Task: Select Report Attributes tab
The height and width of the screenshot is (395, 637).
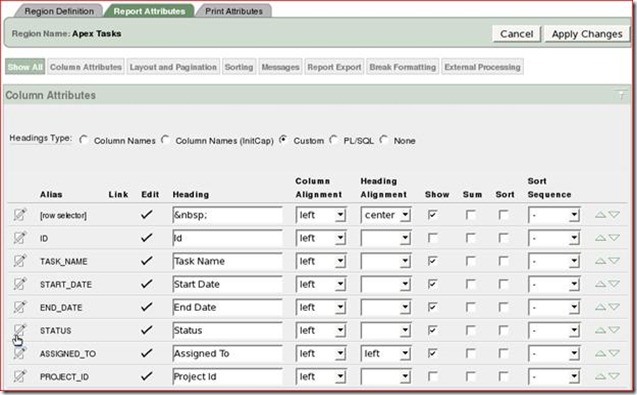Action: click(149, 11)
